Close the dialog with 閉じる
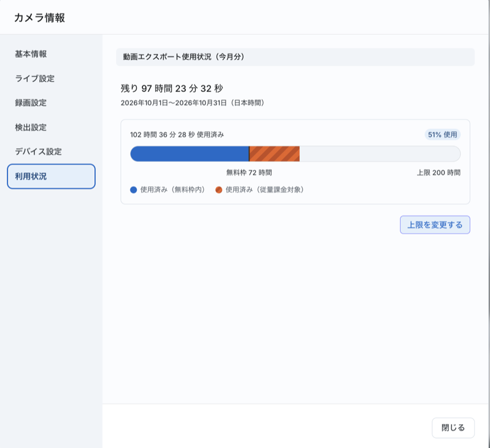 pyautogui.click(x=453, y=427)
